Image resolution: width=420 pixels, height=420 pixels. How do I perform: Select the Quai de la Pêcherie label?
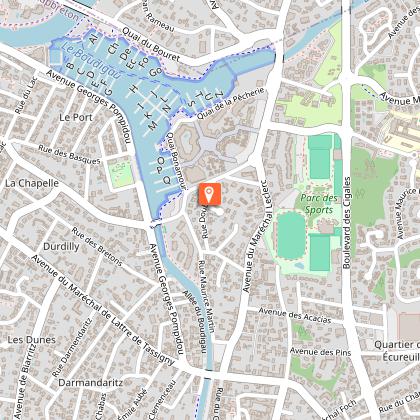(231, 104)
